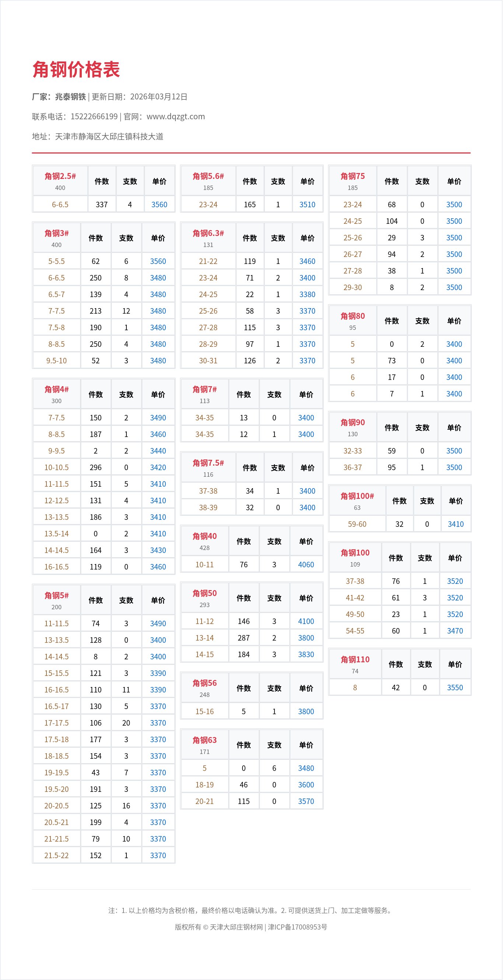Click spec 30-31 in 角钢6.3# table

[x=208, y=361]
